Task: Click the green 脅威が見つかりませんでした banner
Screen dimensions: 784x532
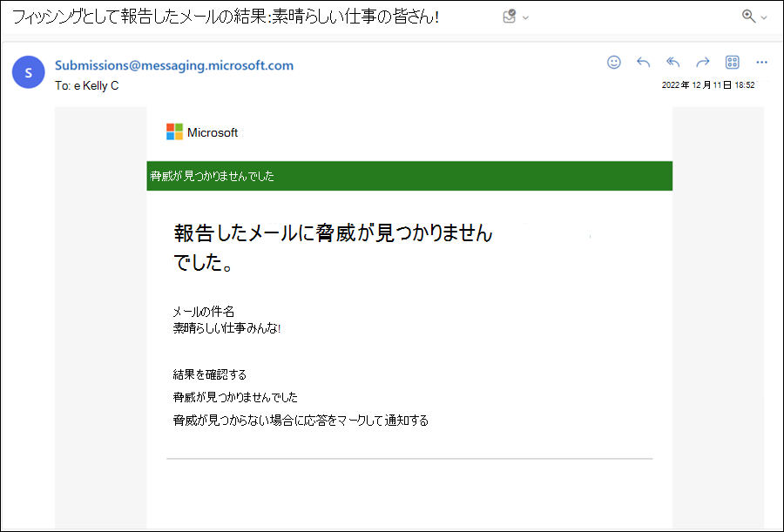Action: tap(409, 176)
